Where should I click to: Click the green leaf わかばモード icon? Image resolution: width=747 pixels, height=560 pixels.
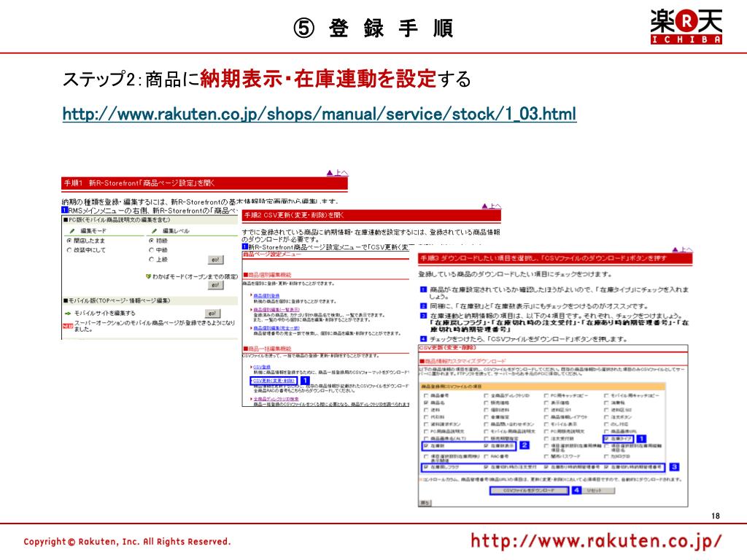click(149, 276)
